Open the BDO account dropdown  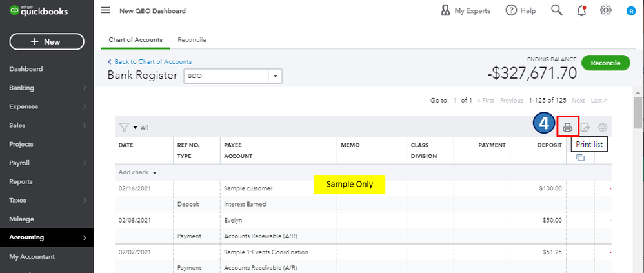(x=276, y=76)
